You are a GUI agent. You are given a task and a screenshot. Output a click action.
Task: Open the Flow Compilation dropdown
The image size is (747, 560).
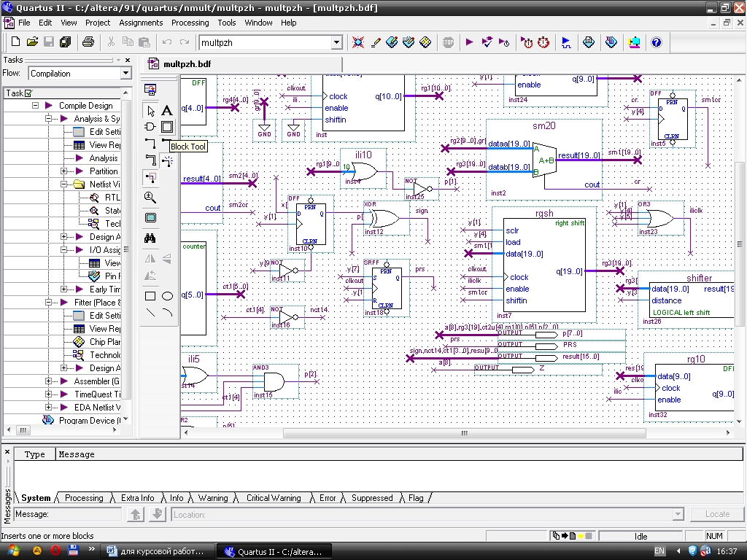(x=125, y=74)
